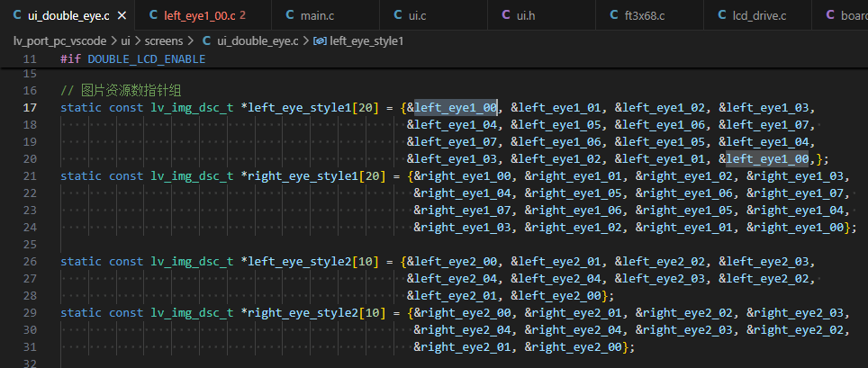Switch to the lcd_drive.c tab
This screenshot has height=368, width=868.
[759, 15]
